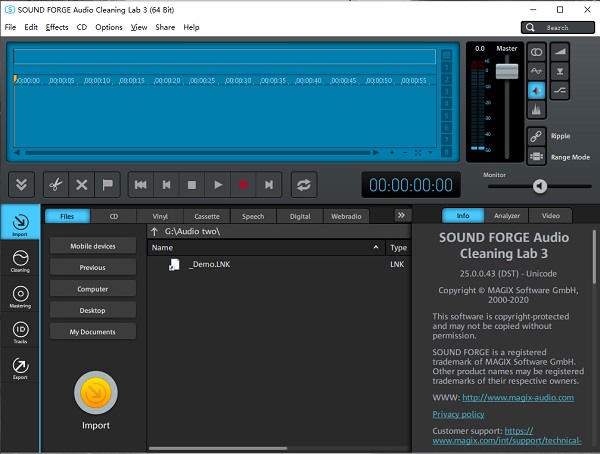The height and width of the screenshot is (454, 600).
Task: Click the Computer button
Action: coord(93,289)
